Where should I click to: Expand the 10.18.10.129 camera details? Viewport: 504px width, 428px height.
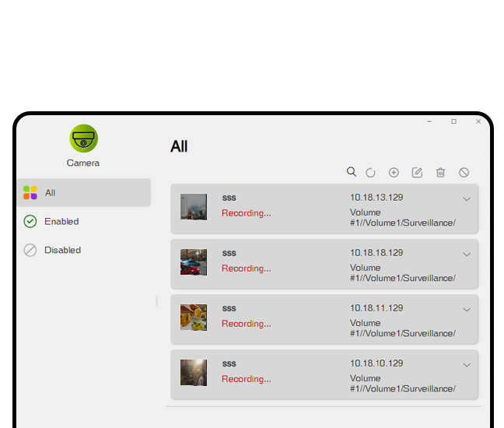click(467, 365)
